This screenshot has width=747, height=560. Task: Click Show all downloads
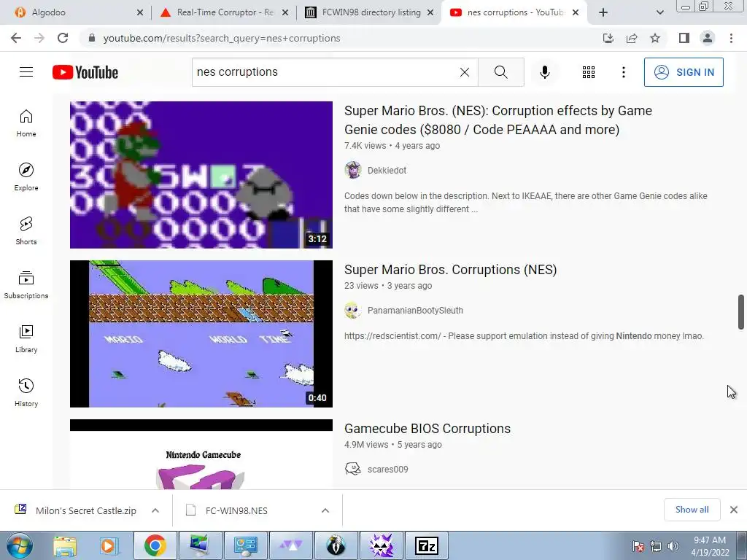tap(692, 510)
